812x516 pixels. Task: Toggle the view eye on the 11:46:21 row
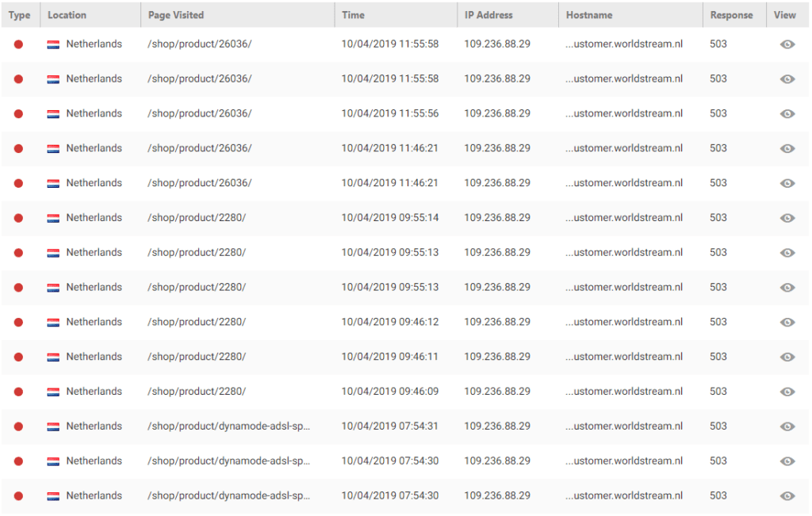click(x=787, y=148)
